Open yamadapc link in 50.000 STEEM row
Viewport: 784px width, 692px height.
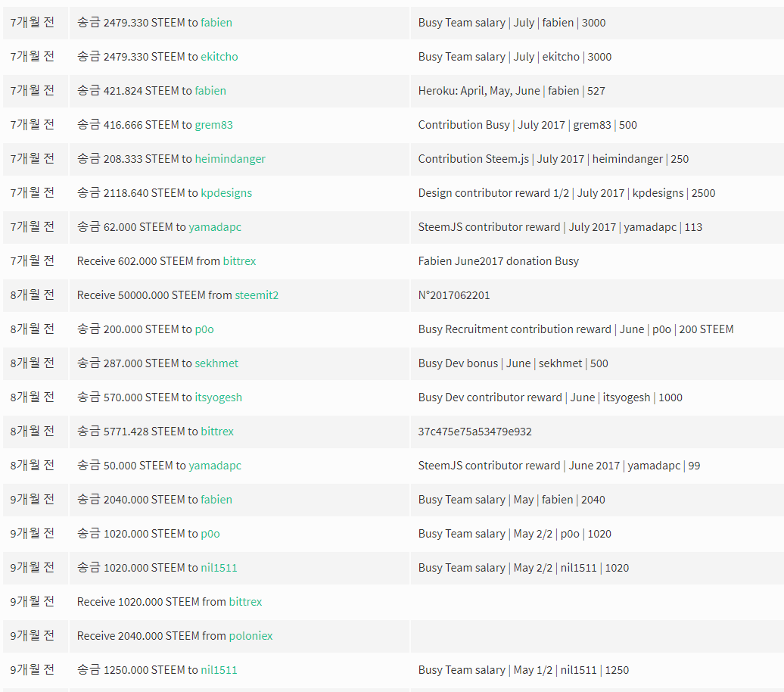pyautogui.click(x=214, y=466)
